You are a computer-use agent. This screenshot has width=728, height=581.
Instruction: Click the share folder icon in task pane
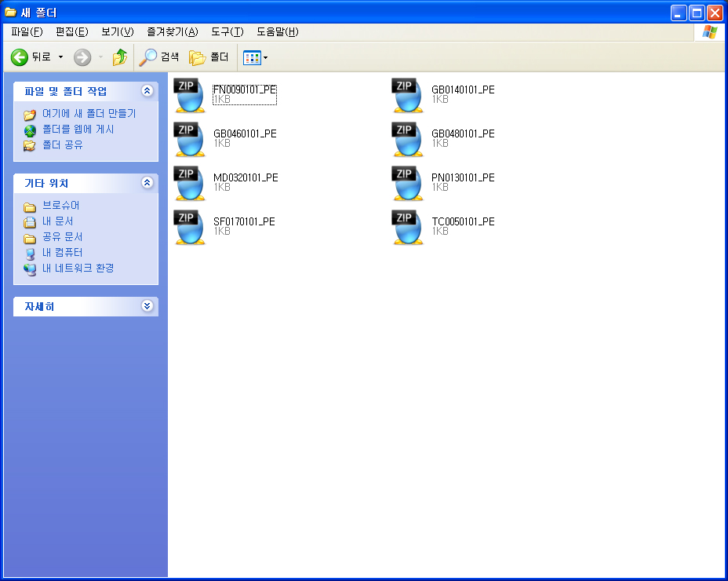point(30,146)
